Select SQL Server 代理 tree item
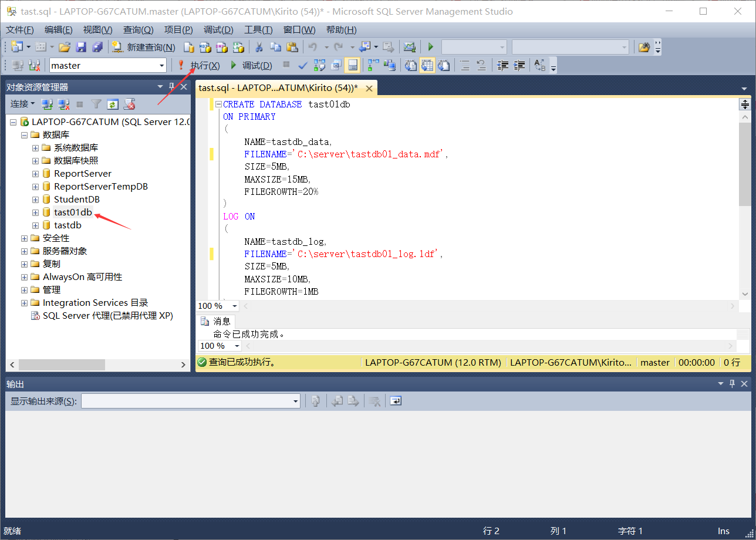Screen dimensions: 756x540 108,316
